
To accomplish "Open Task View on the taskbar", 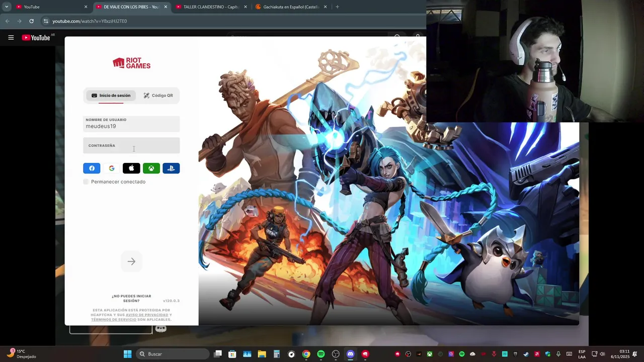I will pyautogui.click(x=217, y=354).
